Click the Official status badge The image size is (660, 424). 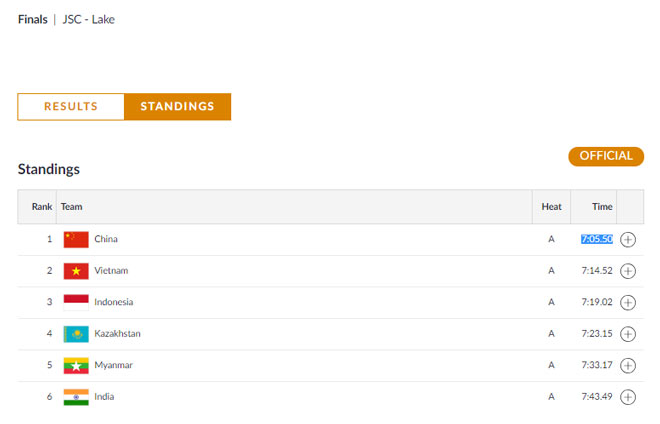606,156
